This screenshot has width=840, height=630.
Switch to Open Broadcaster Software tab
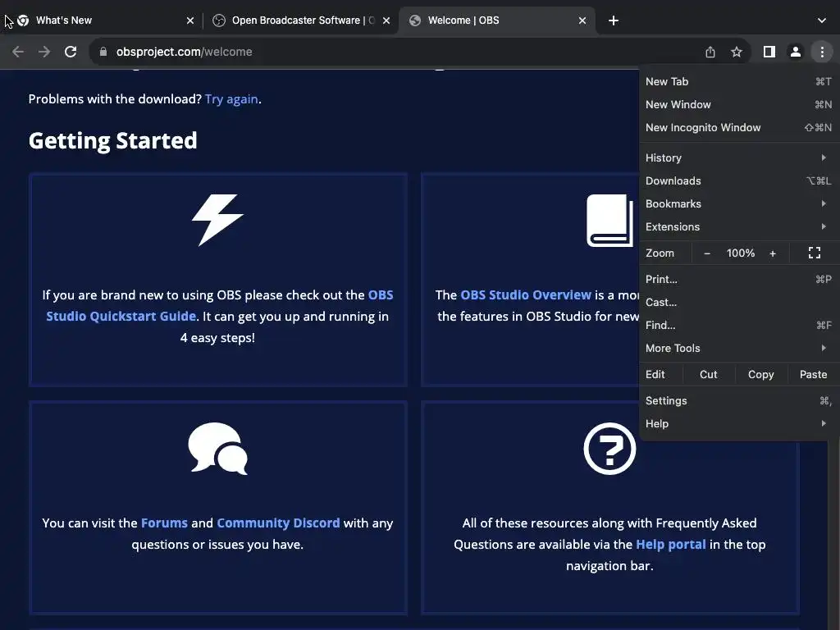tap(300, 21)
